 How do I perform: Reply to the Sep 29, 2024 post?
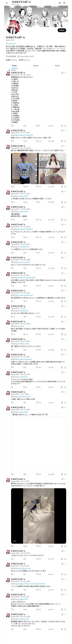click(12, 268)
